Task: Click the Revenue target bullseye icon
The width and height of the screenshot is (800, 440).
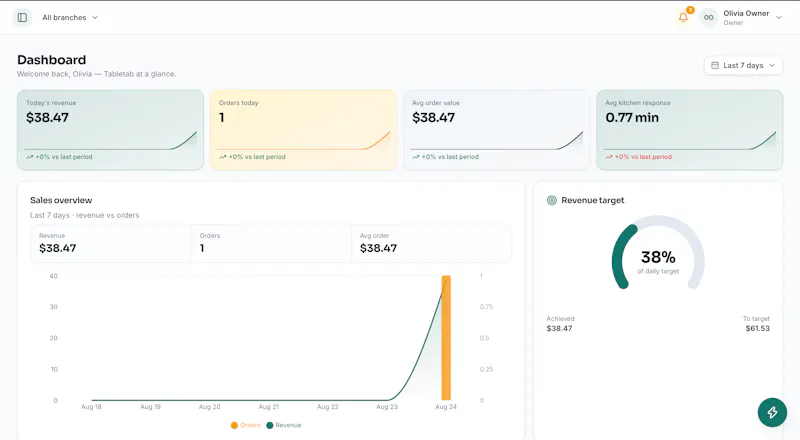Action: pyautogui.click(x=552, y=200)
